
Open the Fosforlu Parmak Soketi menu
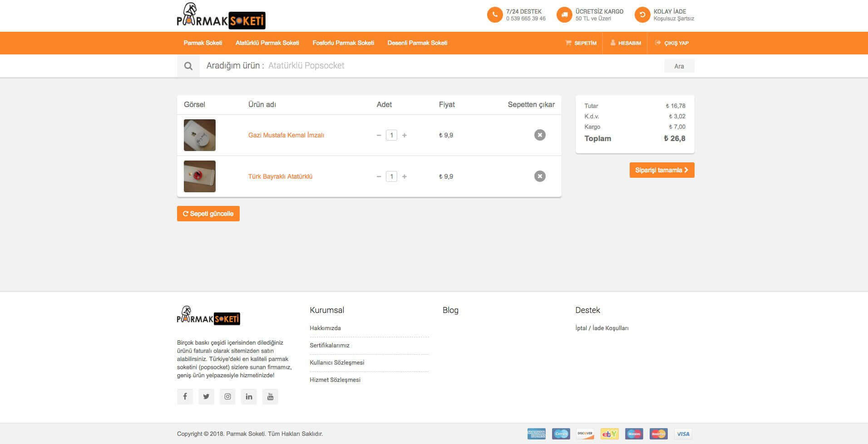point(343,43)
